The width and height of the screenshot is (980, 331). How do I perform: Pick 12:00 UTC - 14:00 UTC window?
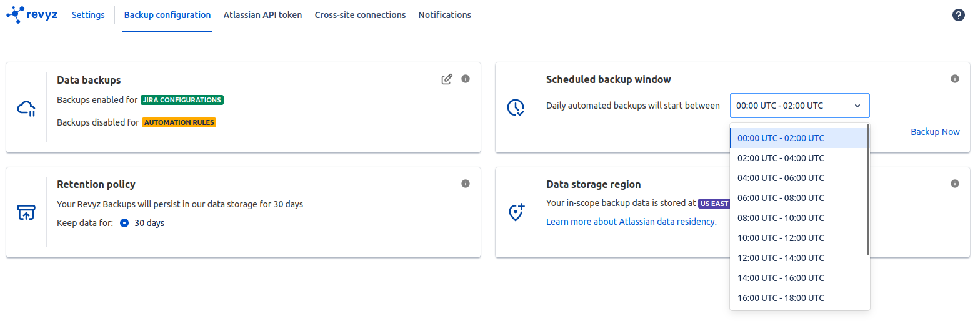click(x=781, y=258)
